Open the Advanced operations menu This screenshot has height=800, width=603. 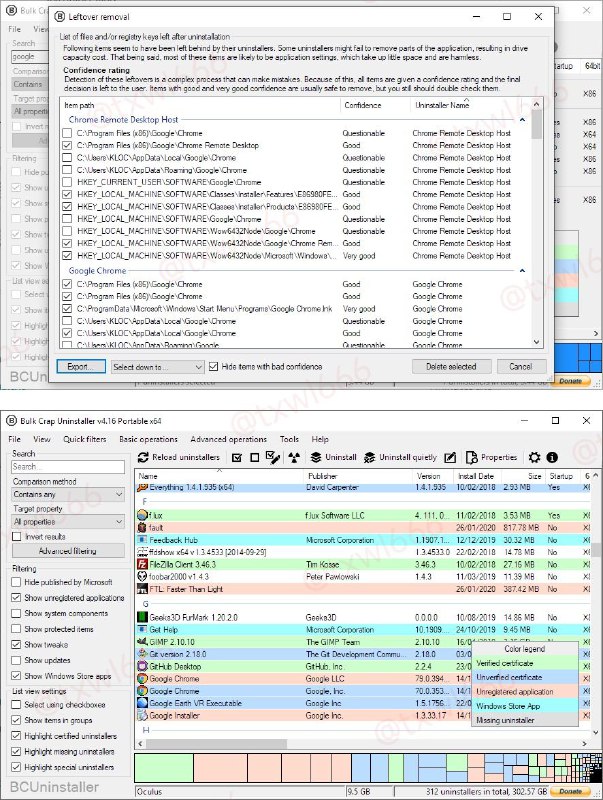[x=229, y=439]
